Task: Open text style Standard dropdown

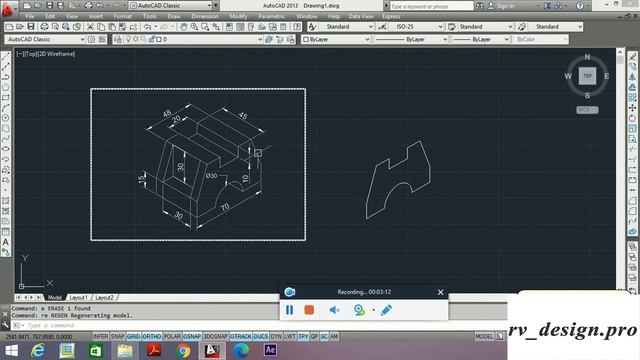Action: pos(347,27)
